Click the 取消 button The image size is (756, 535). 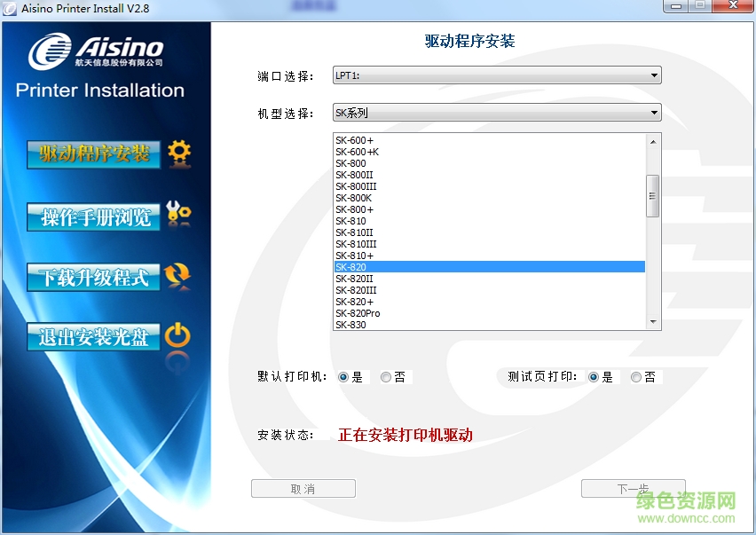tap(303, 488)
